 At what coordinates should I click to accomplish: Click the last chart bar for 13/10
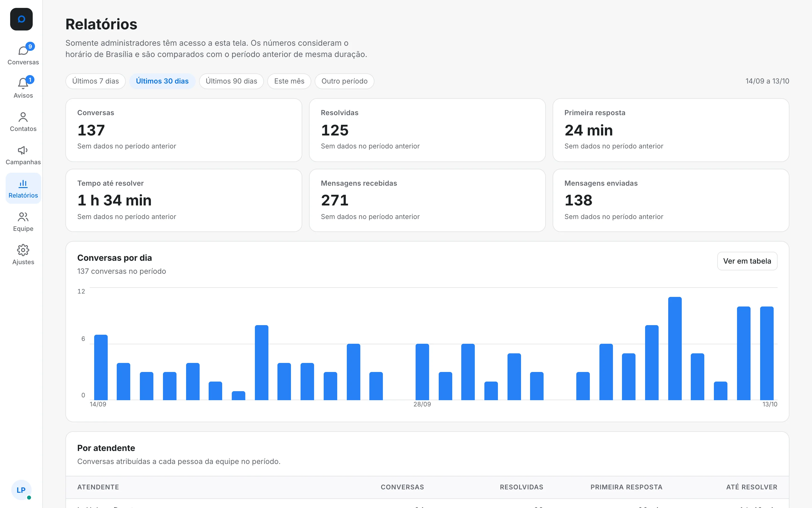[x=767, y=353]
